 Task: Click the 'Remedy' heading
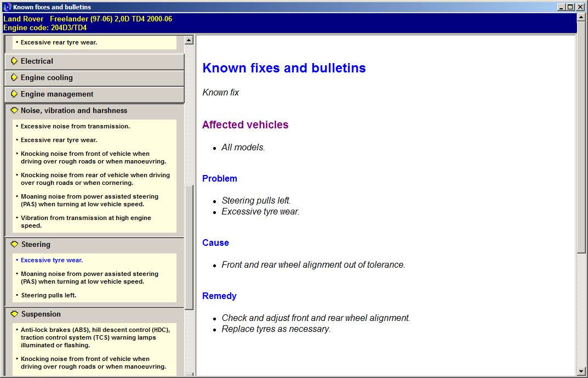pyautogui.click(x=219, y=296)
